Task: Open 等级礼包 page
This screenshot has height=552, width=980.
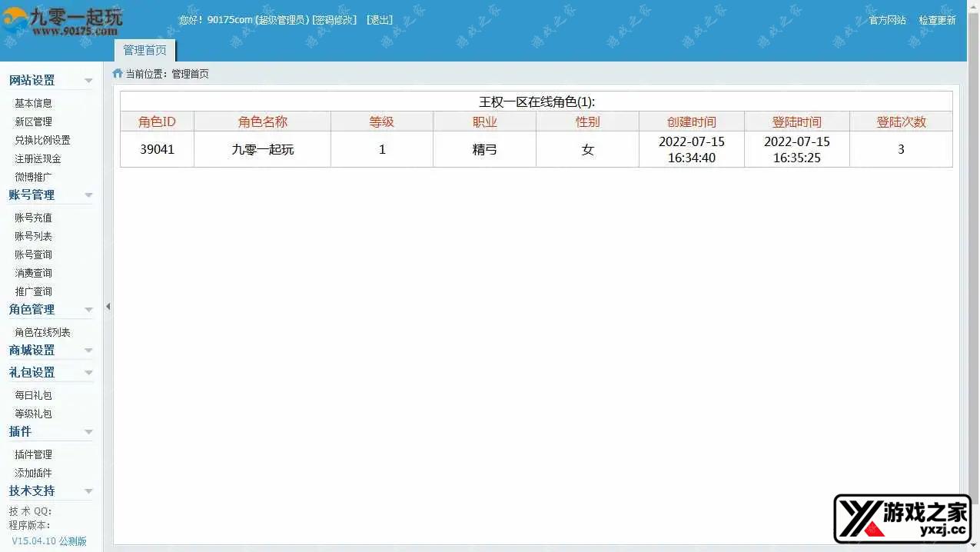Action: pos(34,414)
